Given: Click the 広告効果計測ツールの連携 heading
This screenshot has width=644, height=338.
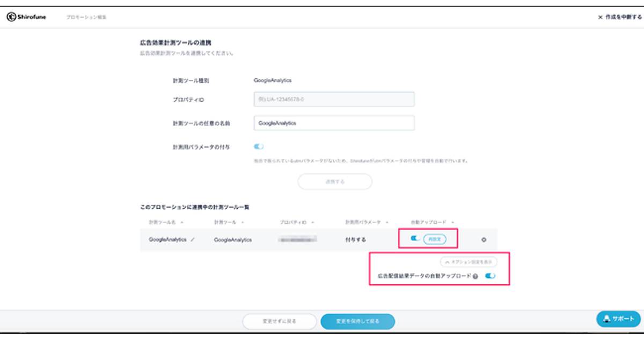Looking at the screenshot, I should coord(177,42).
